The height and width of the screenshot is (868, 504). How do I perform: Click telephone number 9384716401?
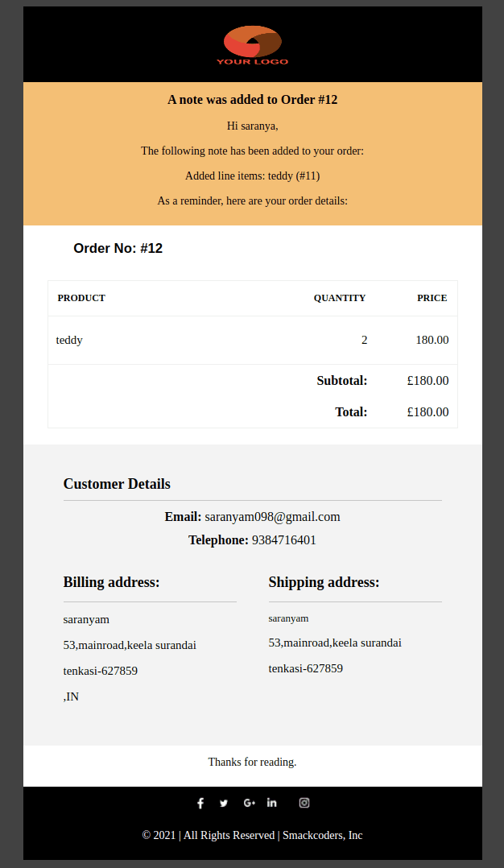[284, 539]
